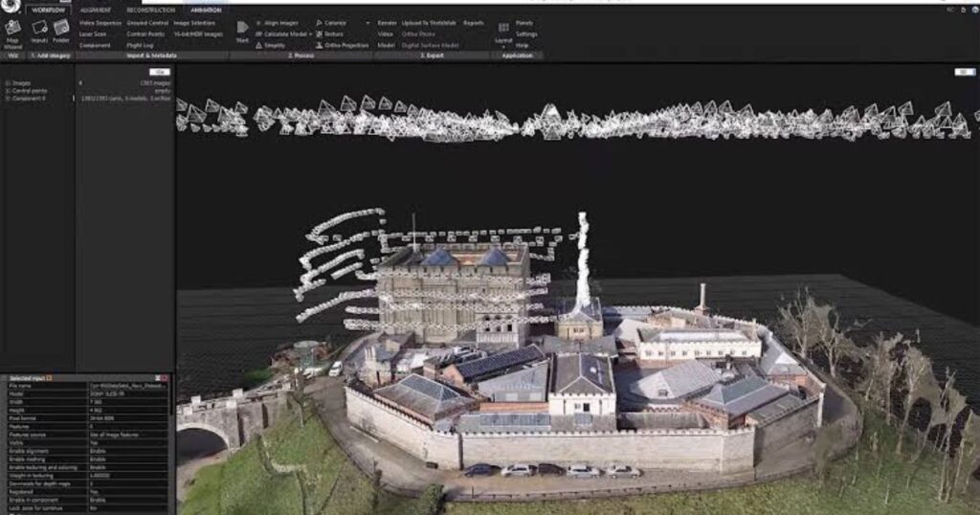The height and width of the screenshot is (515, 980).
Task: Open the Settings button
Action: point(526,34)
